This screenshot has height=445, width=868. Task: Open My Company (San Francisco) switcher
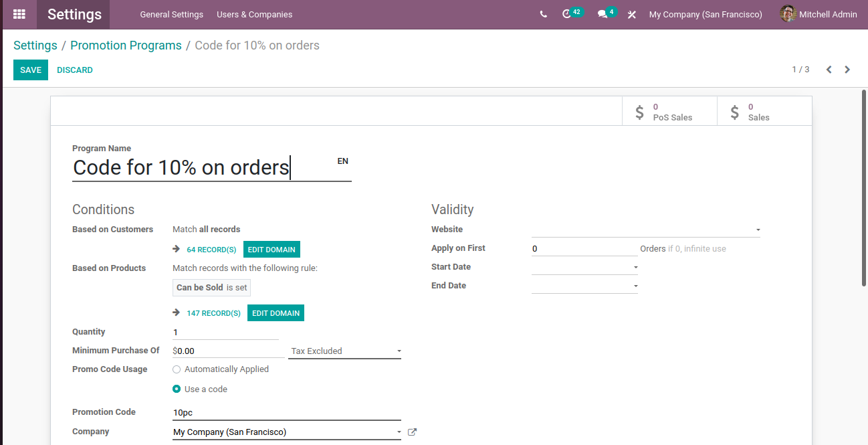[x=706, y=14]
